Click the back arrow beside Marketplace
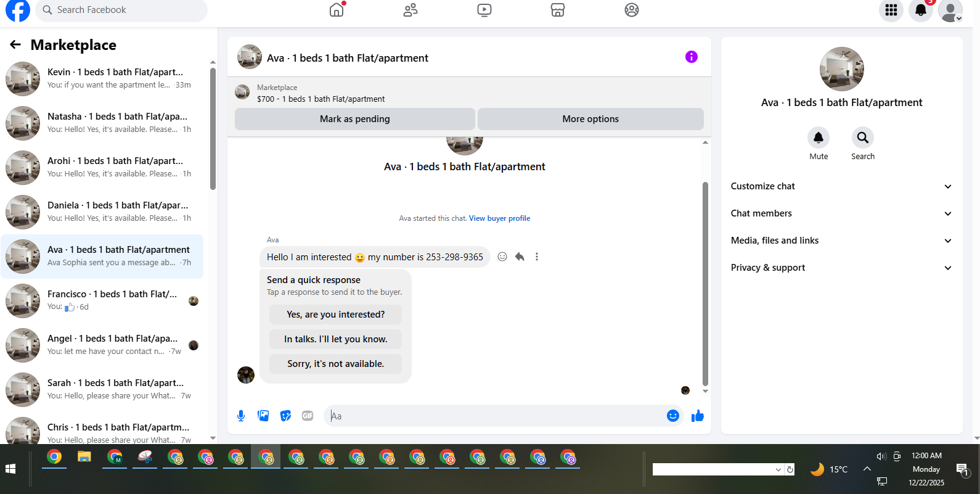The image size is (980, 494). [x=15, y=44]
